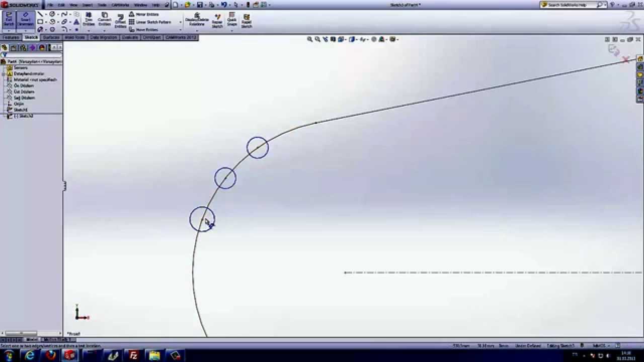This screenshot has height=362, width=644.
Task: Open the Tools menu
Action: (102, 5)
